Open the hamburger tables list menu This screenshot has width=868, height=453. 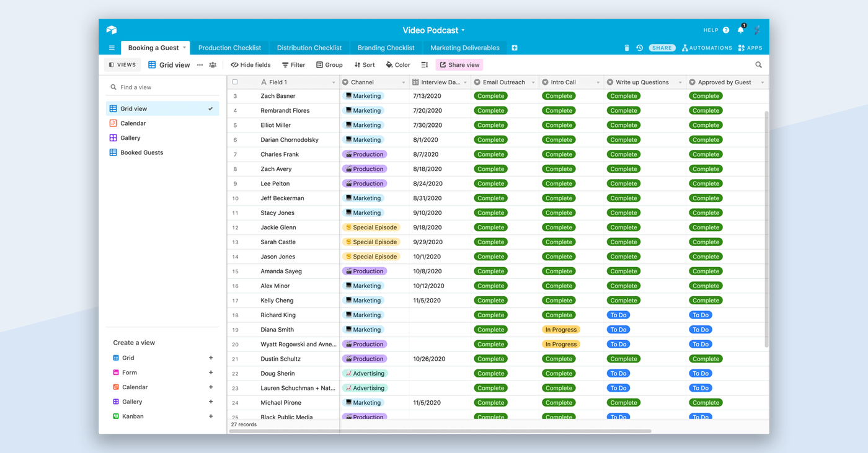click(112, 48)
